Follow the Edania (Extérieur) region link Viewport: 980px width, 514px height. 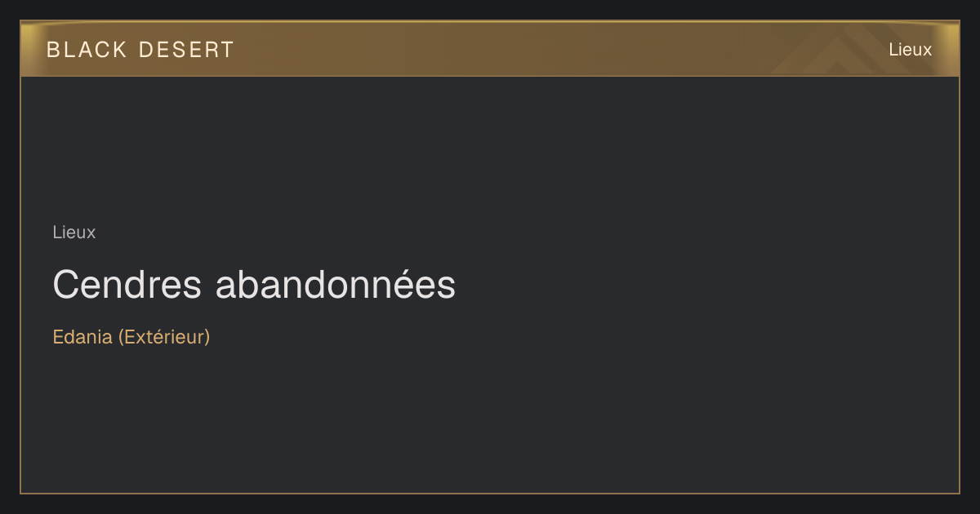pyautogui.click(x=131, y=337)
